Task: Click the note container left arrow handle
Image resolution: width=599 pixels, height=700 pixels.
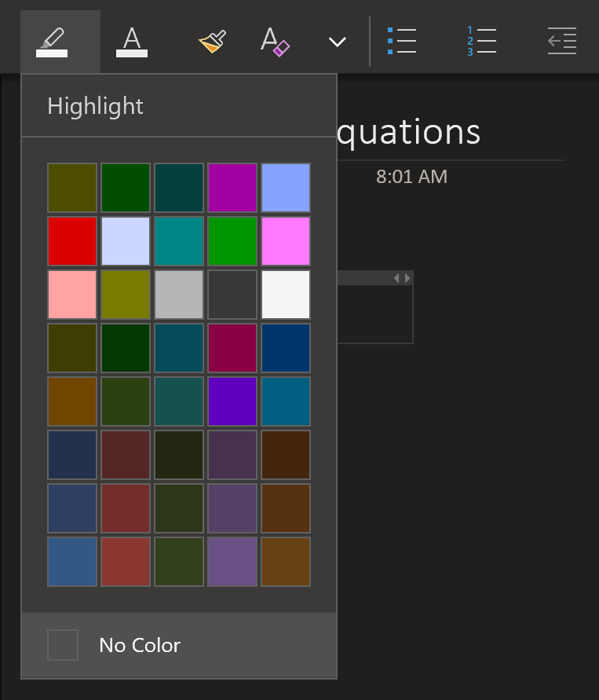Action: pos(396,278)
